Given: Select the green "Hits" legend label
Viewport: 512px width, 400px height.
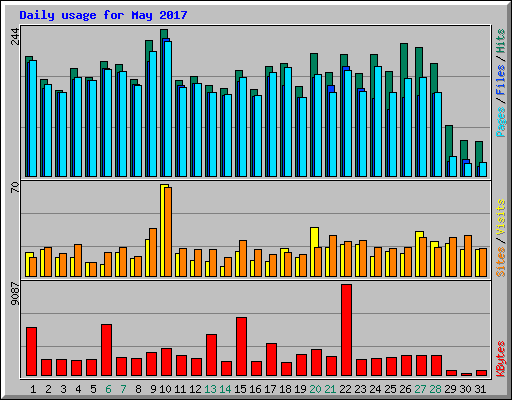Looking at the screenshot, I should click(x=500, y=41).
